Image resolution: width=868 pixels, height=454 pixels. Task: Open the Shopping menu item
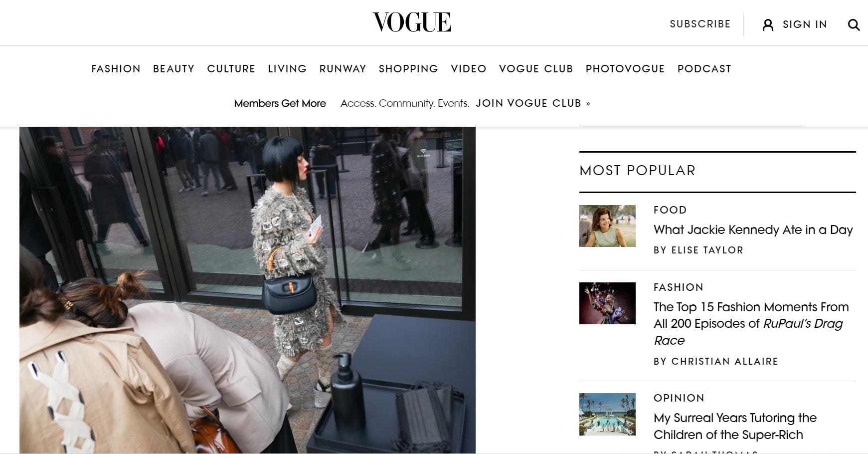point(408,69)
